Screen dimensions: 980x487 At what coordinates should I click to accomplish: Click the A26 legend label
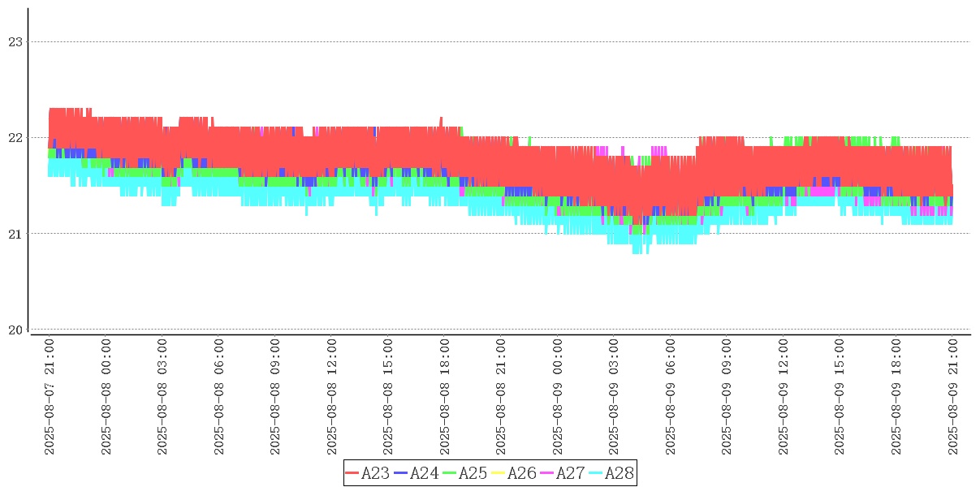[x=521, y=473]
